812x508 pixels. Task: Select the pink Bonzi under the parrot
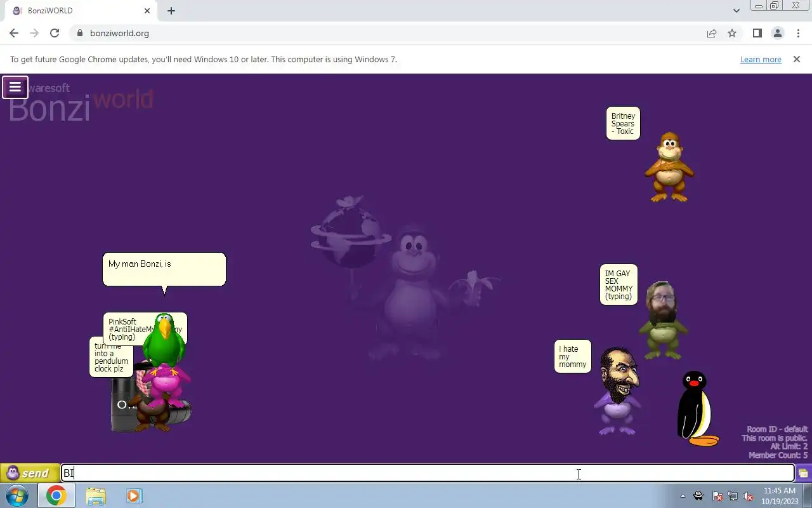[x=166, y=385]
